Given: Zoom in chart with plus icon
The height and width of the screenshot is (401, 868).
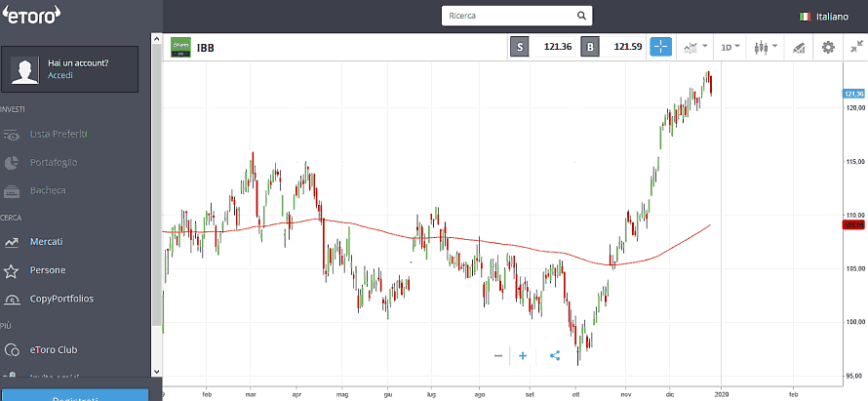Looking at the screenshot, I should click(523, 356).
